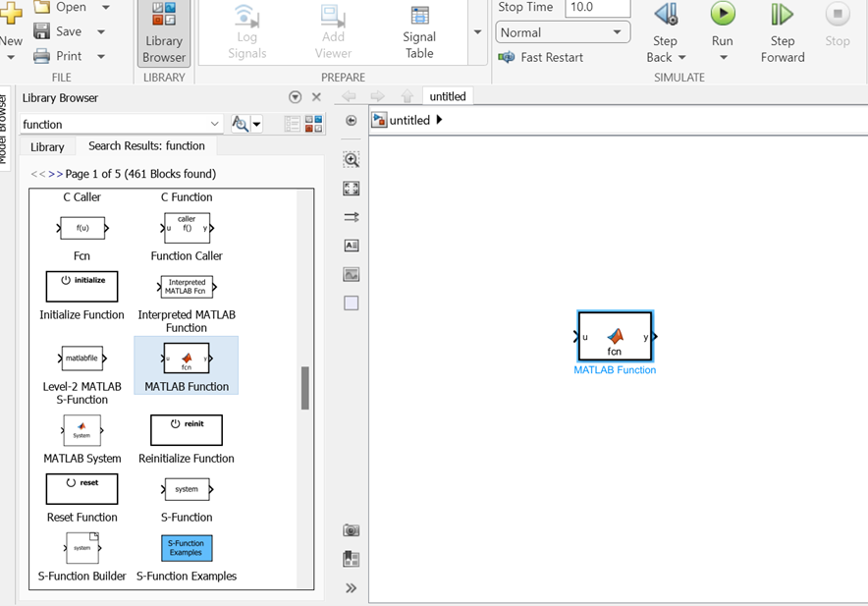Select the Zoom tool in the canvas palette
The image size is (868, 606).
coord(352,159)
